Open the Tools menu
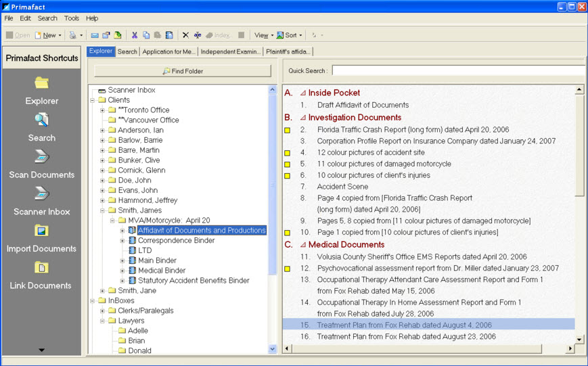The width and height of the screenshot is (588, 366). tap(71, 18)
